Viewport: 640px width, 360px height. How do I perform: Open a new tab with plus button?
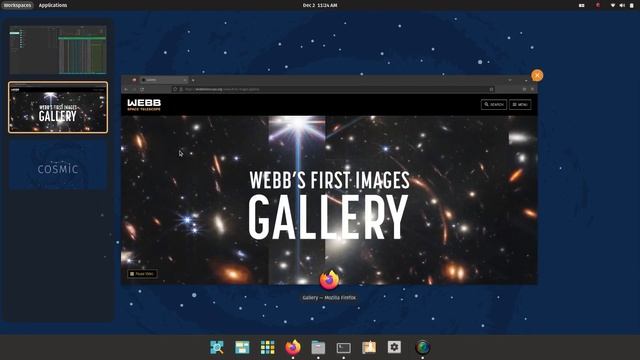tap(193, 80)
